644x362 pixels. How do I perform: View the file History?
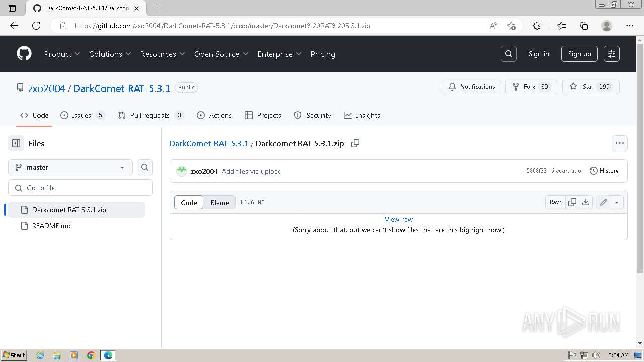[x=604, y=171]
